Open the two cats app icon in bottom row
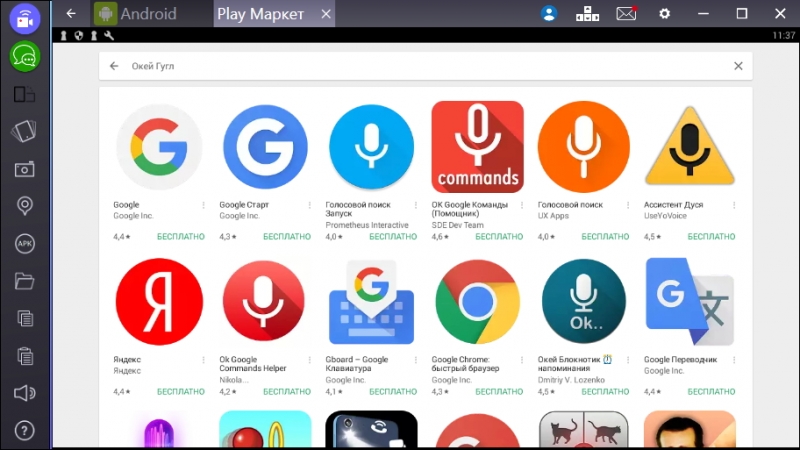Image resolution: width=800 pixels, height=450 pixels. coord(584,430)
